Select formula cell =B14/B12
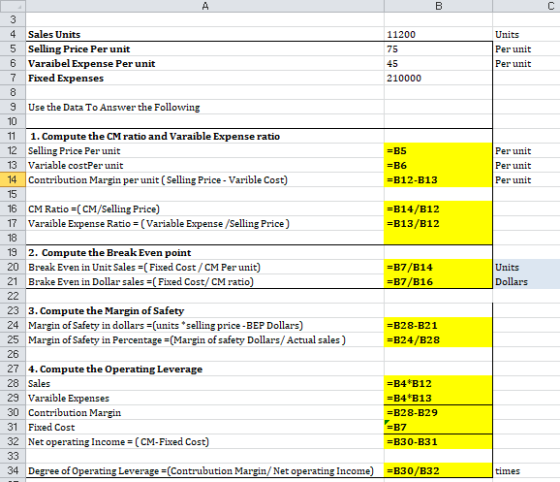Viewport: 560px width, 482px height. click(439, 209)
